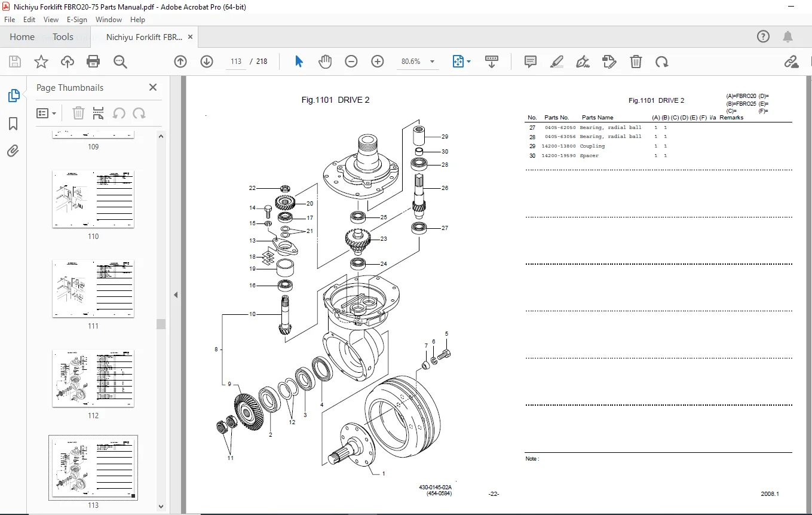
Task: Expand the thumbnail options menu dropdown
Action: [47, 113]
